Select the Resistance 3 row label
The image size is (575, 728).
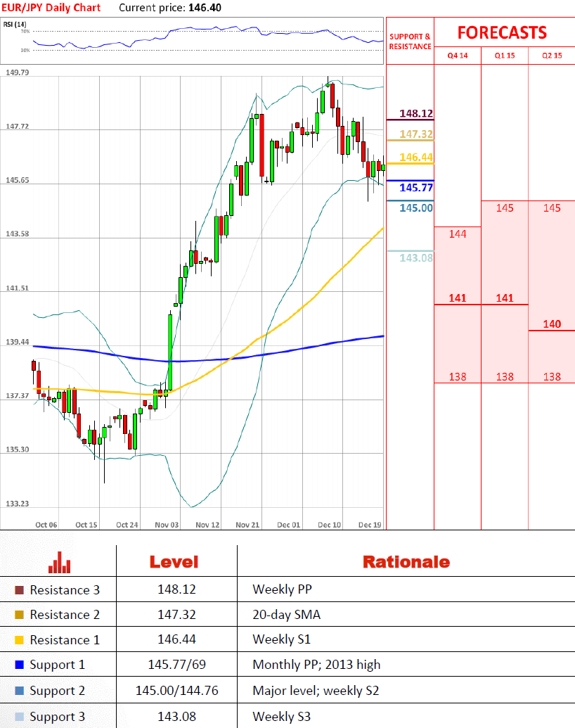[65, 590]
